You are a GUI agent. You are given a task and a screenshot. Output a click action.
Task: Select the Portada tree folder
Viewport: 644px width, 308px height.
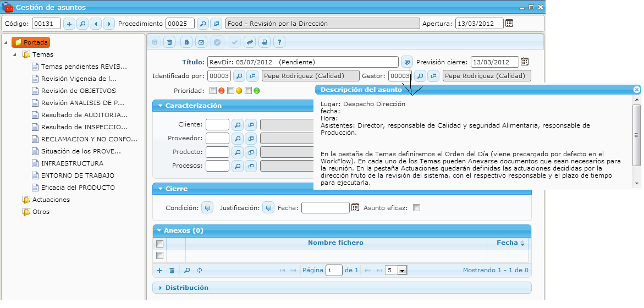pyautogui.click(x=31, y=42)
